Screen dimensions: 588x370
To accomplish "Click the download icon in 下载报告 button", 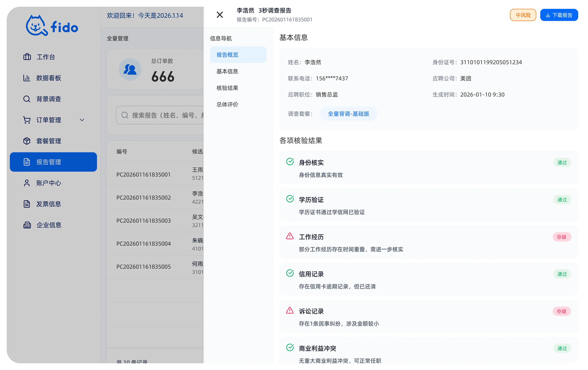I will coord(548,15).
